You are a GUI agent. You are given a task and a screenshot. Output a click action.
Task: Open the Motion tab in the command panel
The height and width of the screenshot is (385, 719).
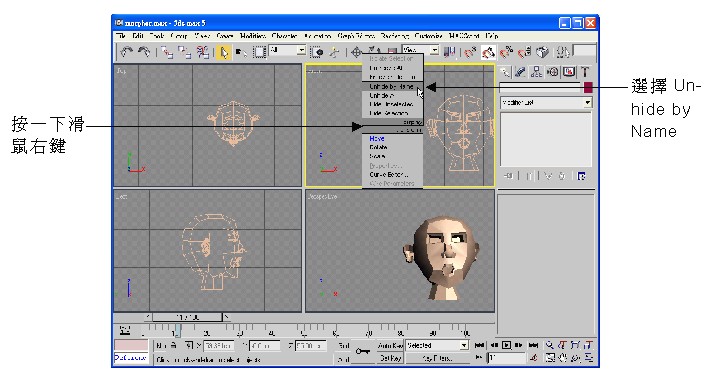(x=553, y=72)
